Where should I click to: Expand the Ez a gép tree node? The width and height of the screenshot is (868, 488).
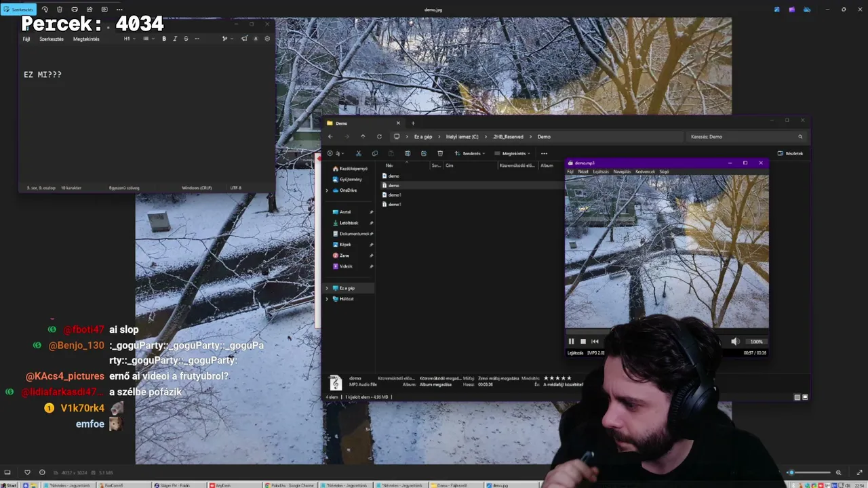pos(327,288)
